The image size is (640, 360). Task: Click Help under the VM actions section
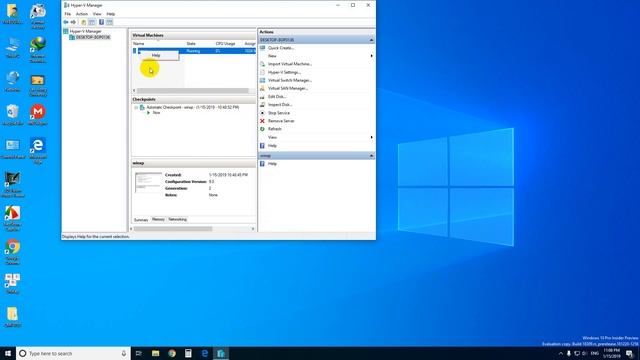(272, 164)
